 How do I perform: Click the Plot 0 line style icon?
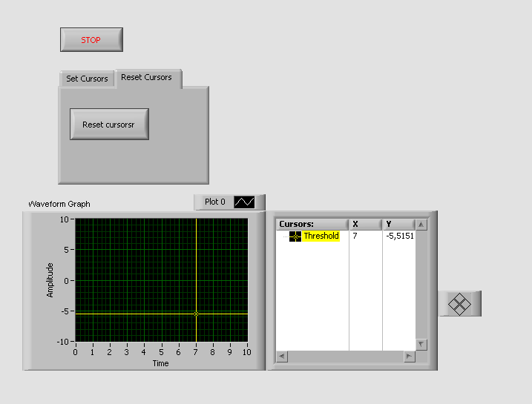(x=244, y=202)
